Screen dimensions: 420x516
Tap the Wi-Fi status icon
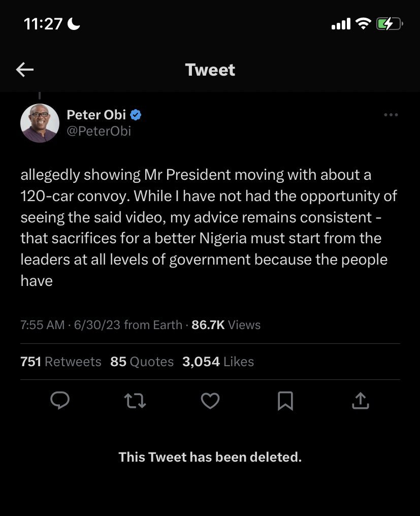(363, 24)
